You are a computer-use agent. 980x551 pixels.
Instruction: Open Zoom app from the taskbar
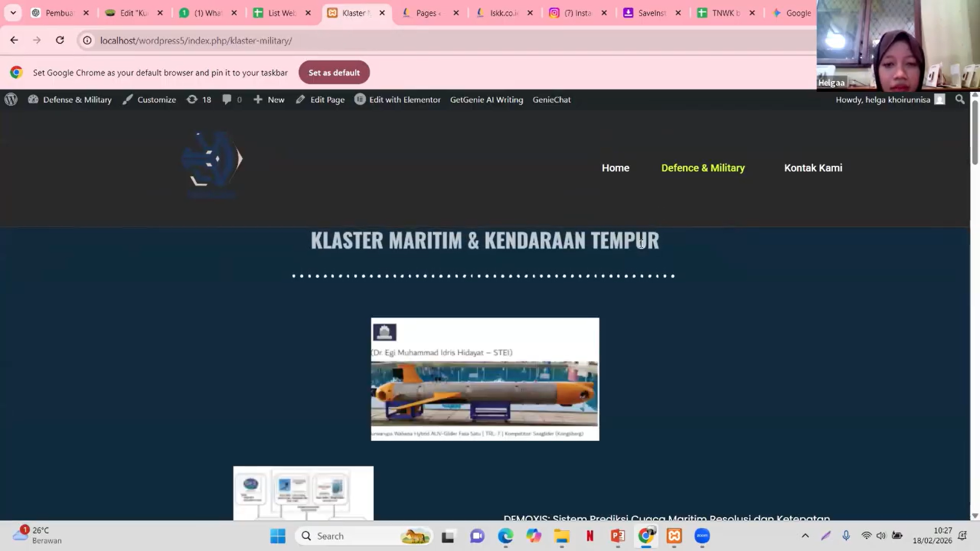pyautogui.click(x=702, y=536)
